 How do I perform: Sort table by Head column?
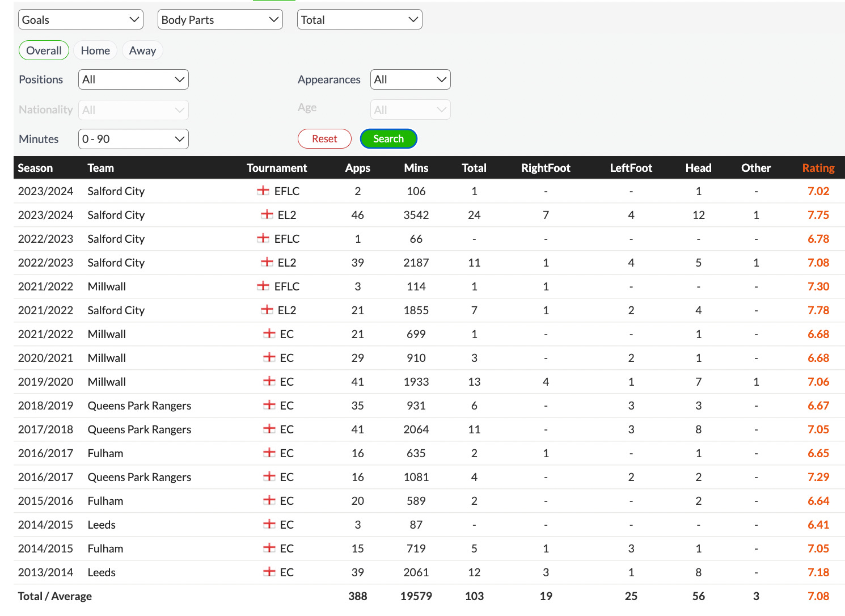click(699, 168)
